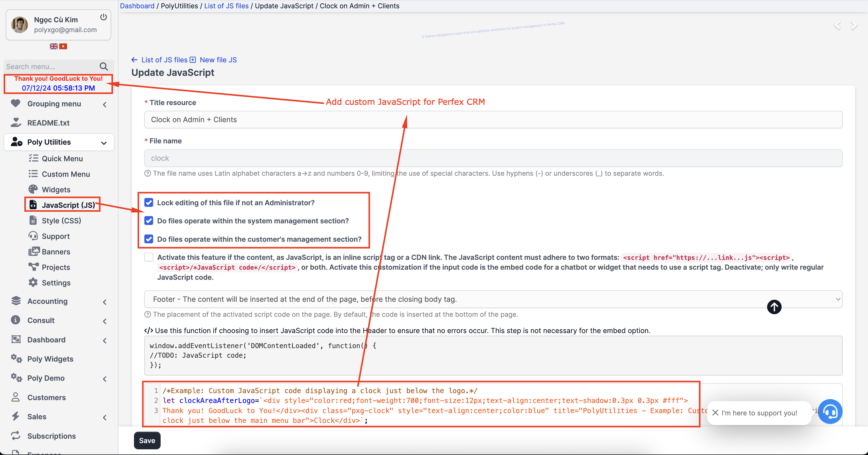Enable the Activate this feature checkbox
Screen dimensions: 868x455
149,257
